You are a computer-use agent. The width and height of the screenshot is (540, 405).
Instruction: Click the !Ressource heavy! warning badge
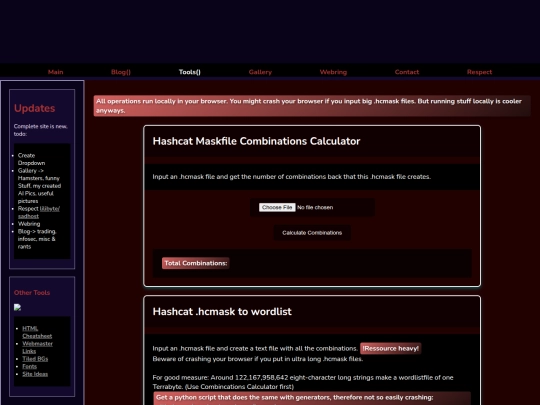(391, 349)
